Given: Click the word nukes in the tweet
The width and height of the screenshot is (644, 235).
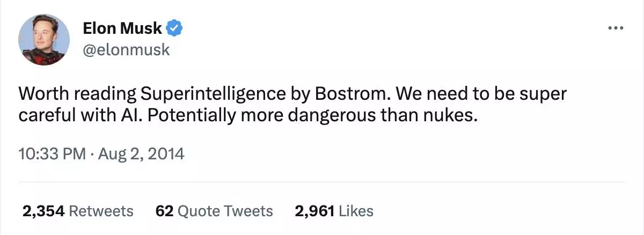Looking at the screenshot, I should tap(455, 116).
